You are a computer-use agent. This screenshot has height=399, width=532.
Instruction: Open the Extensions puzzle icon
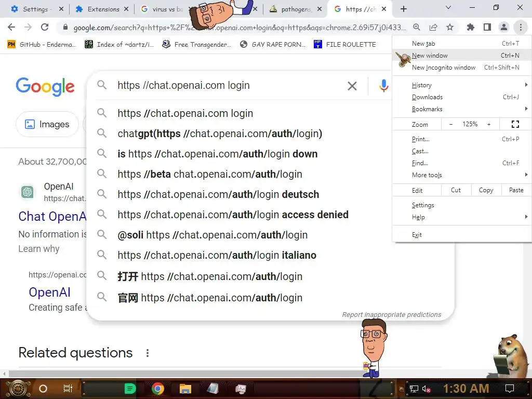(x=470, y=27)
